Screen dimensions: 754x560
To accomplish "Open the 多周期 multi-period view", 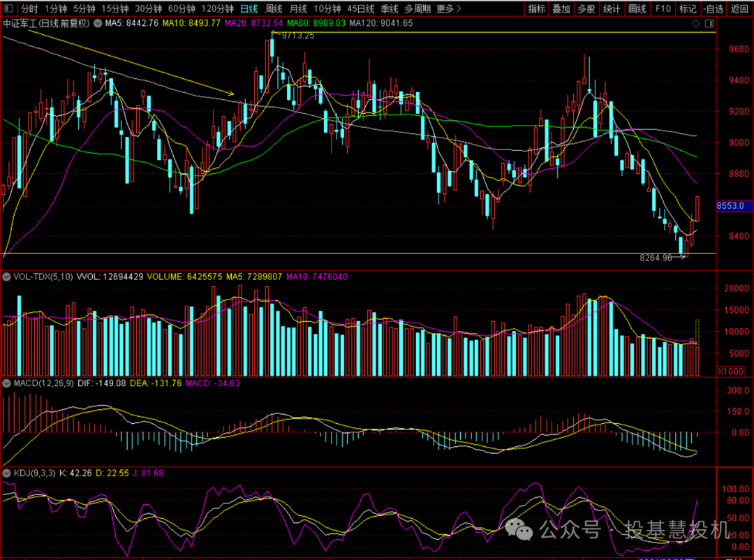I will point(417,8).
